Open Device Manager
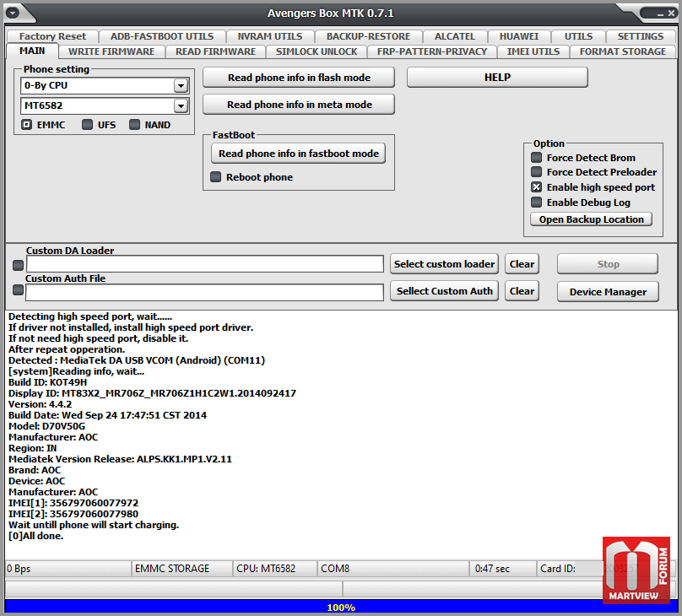This screenshot has height=616, width=682. click(x=608, y=292)
